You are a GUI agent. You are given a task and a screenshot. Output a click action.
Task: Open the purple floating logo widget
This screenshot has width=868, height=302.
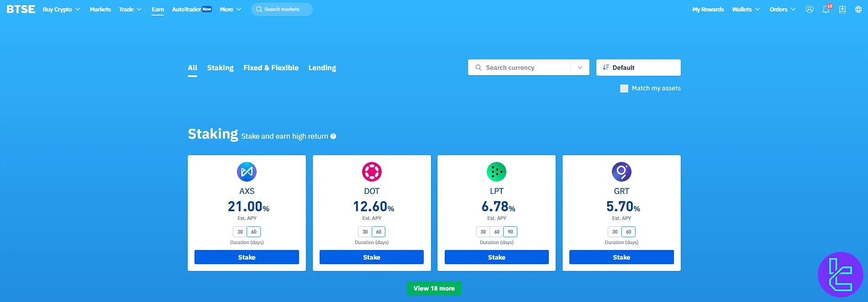840,275
